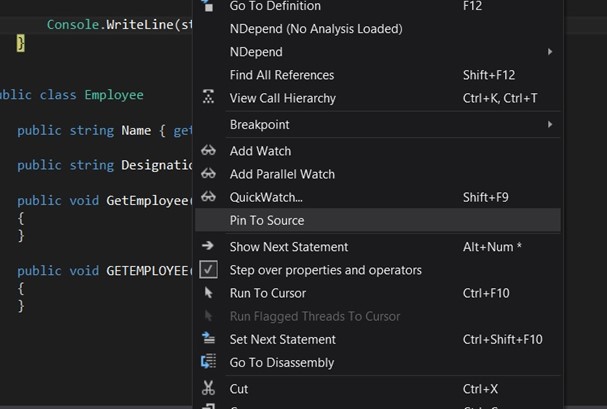Open the NDepend menu entry
607x409 pixels.
(x=377, y=52)
